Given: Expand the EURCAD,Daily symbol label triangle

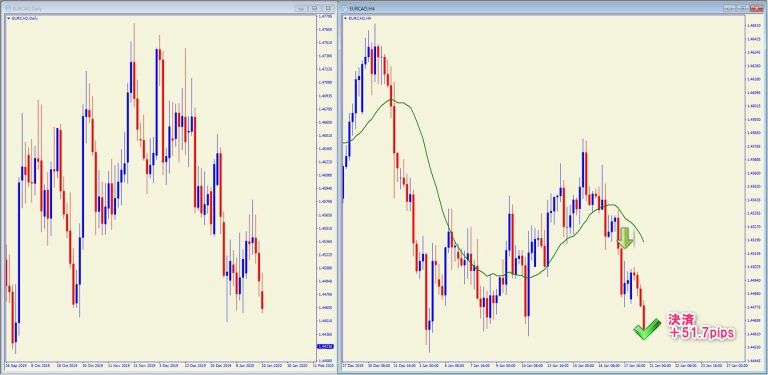Looking at the screenshot, I should coord(8,18).
